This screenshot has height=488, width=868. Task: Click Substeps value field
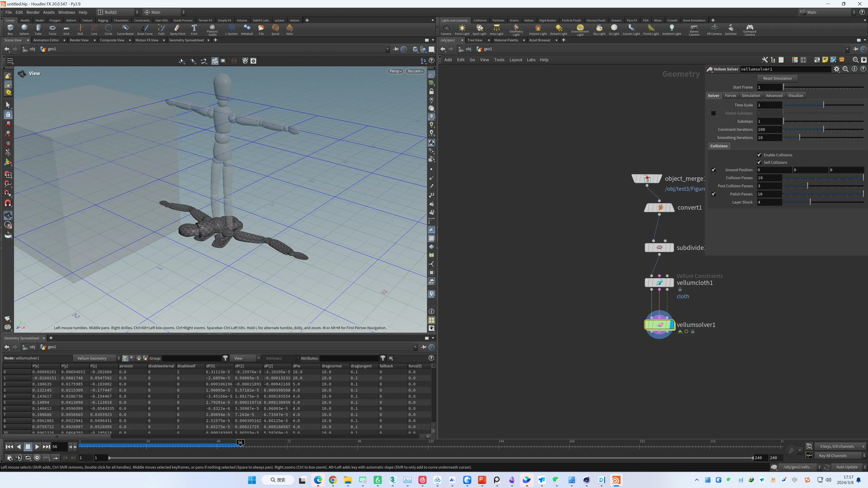click(769, 121)
